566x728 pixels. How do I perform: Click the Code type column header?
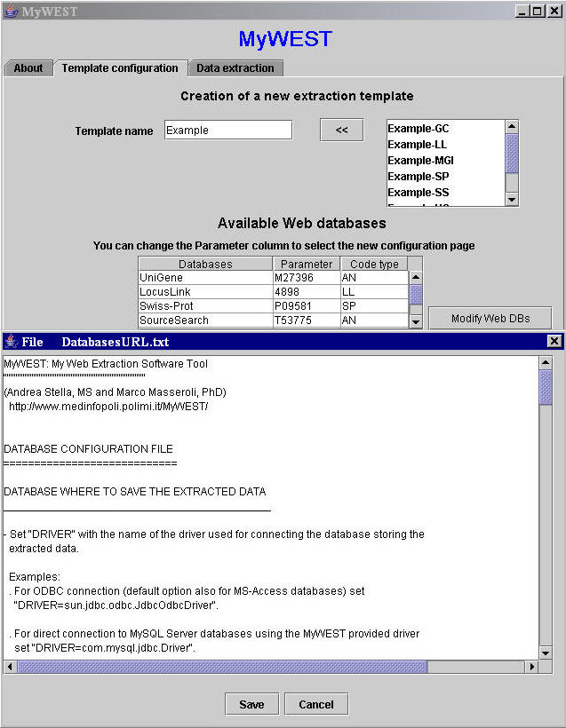[x=374, y=264]
